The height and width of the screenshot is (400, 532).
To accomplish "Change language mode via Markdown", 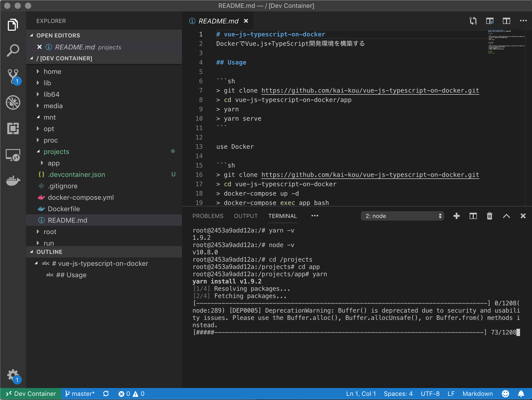I will 477,394.
